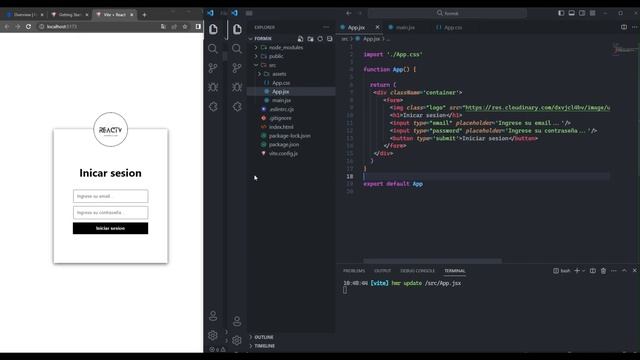Open the new terminal profile dropdown arrow

(x=584, y=271)
